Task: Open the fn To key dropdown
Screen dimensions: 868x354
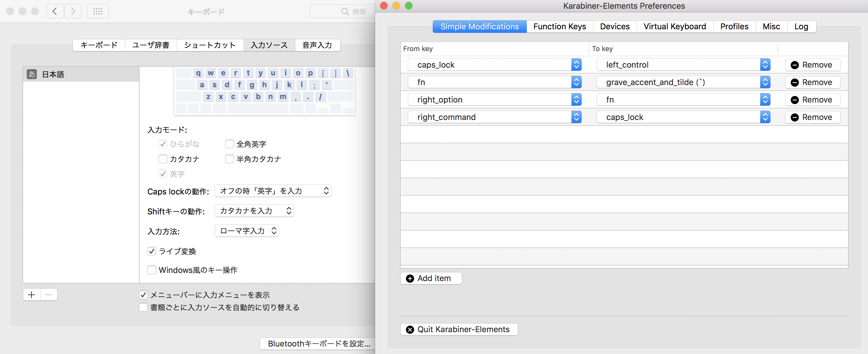Action: pyautogui.click(x=683, y=100)
